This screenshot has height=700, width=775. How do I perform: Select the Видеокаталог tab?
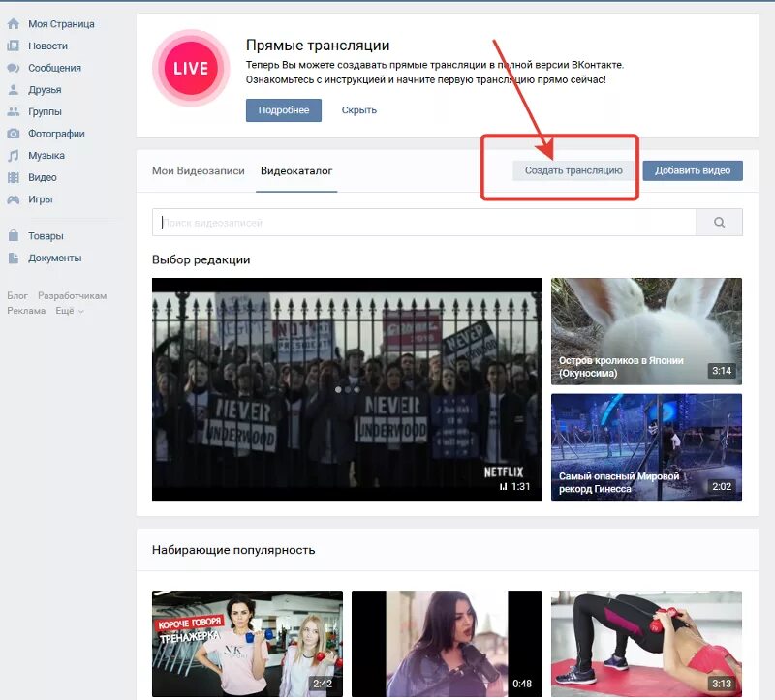tap(296, 170)
